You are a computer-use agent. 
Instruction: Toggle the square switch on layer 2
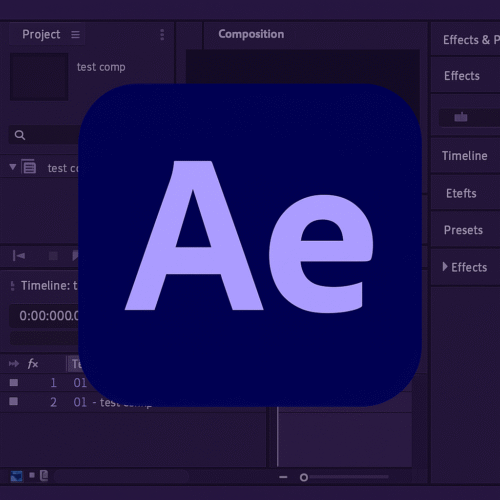tap(14, 401)
